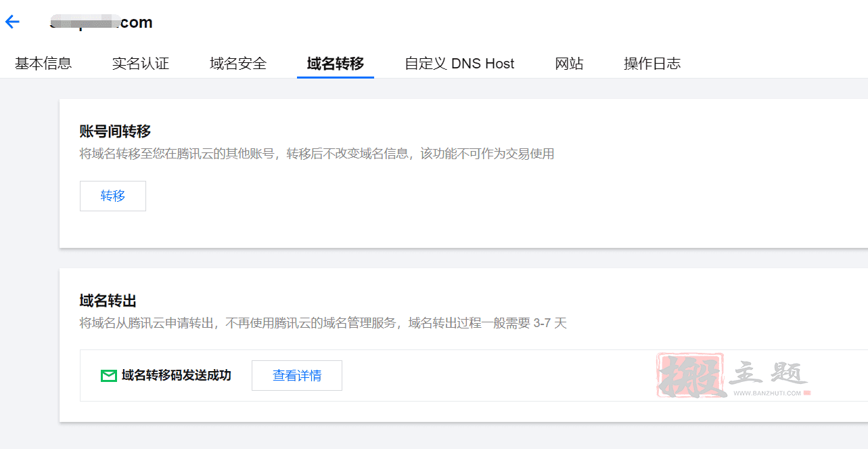Screen dimensions: 868x449
Task: Click the domain name title ending in .com
Action: tap(101, 22)
